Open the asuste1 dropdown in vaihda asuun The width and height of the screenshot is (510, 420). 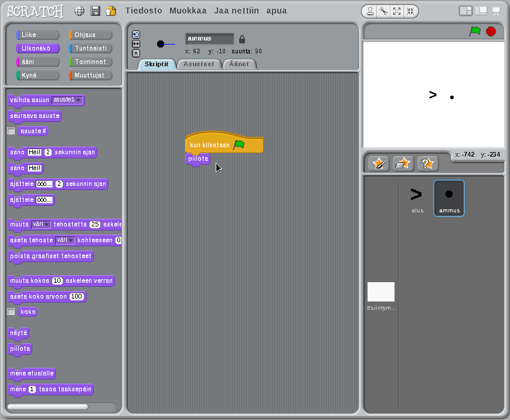coord(67,100)
